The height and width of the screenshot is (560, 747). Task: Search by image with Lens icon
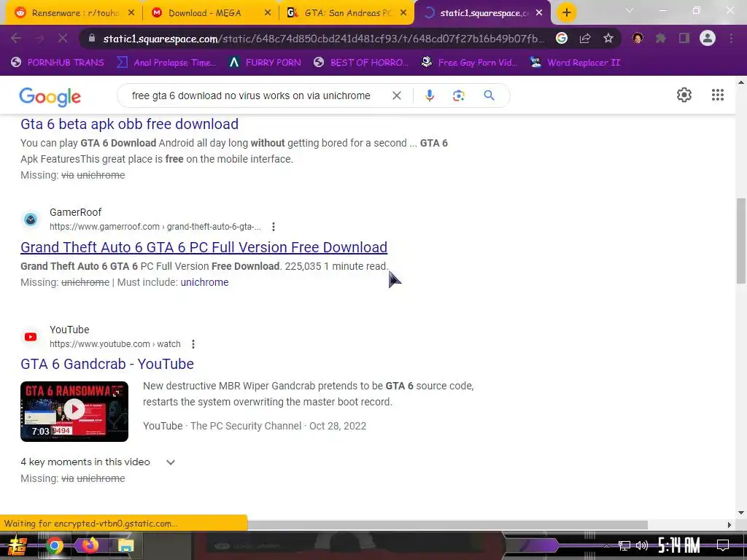[x=459, y=96]
